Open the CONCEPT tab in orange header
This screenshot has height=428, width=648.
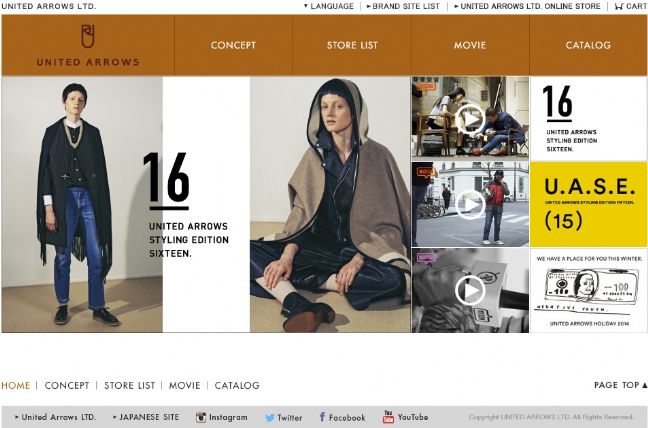click(233, 45)
